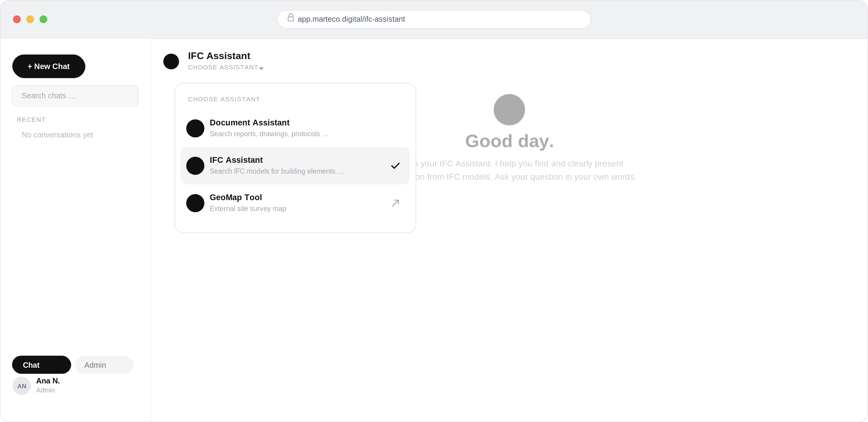Click the checkmark on IFC Assistant row

point(395,166)
